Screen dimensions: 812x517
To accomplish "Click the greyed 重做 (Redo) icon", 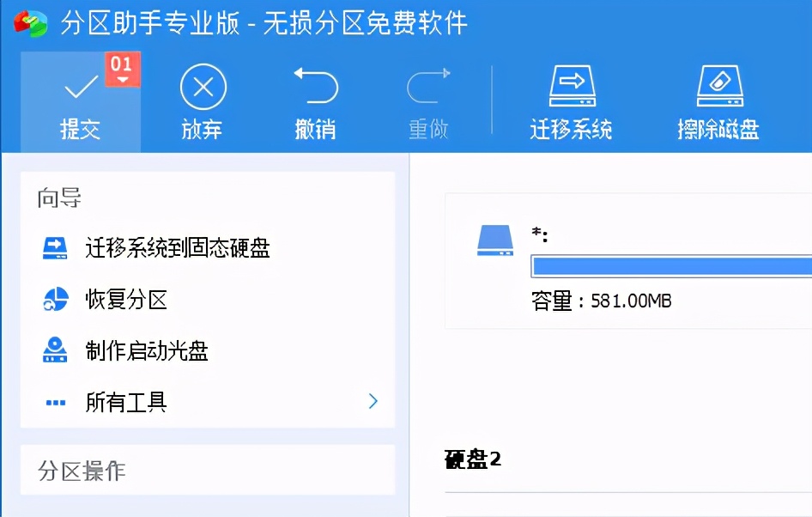I will point(428,86).
